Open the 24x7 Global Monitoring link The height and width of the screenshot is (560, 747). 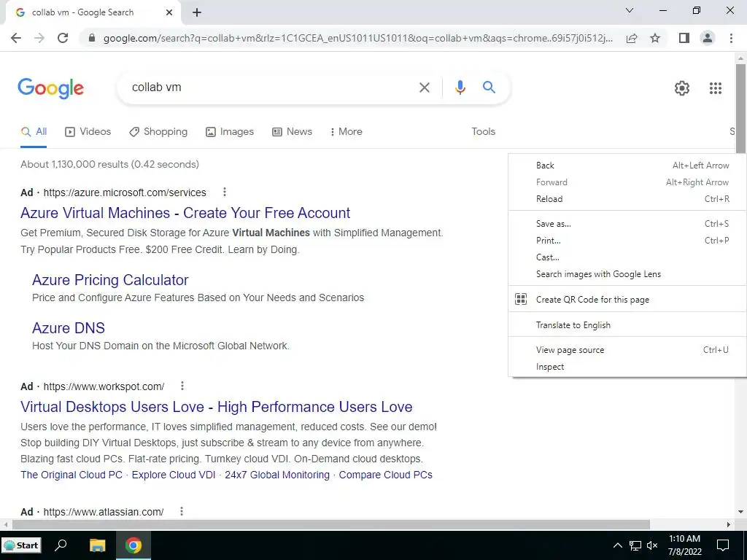tap(277, 475)
